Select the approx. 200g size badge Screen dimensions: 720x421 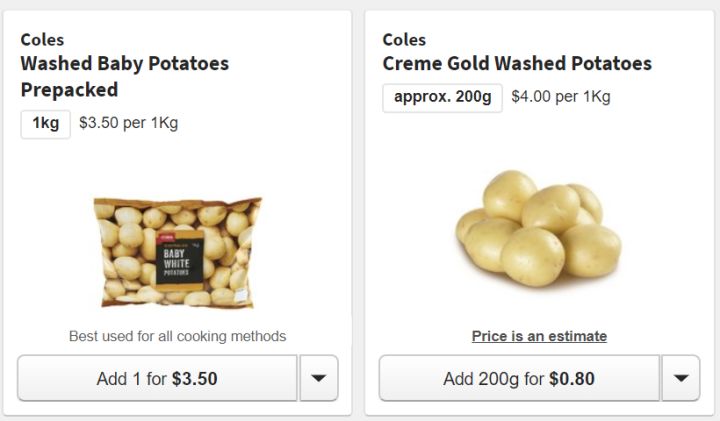(442, 98)
